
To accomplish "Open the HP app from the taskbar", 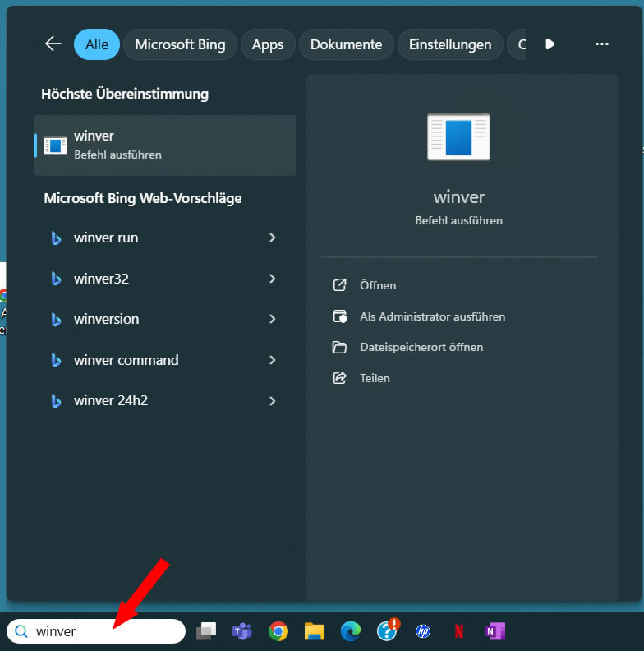I will [422, 631].
